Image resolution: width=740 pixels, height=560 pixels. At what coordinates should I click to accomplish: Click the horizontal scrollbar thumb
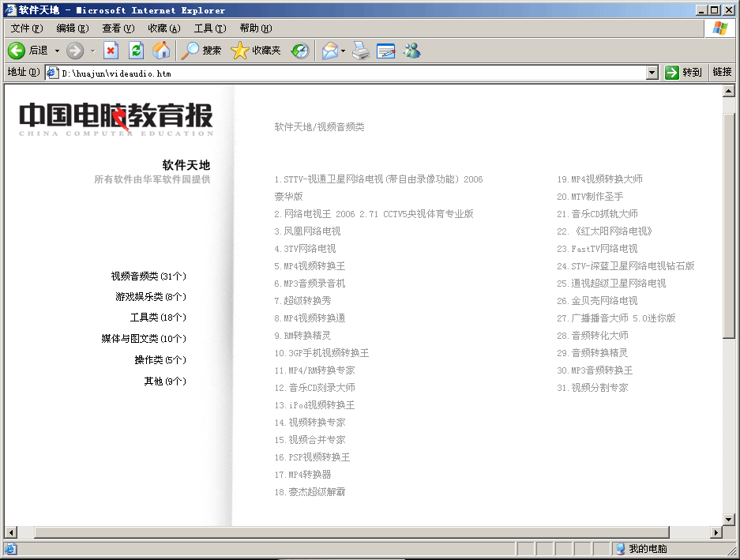(351, 532)
